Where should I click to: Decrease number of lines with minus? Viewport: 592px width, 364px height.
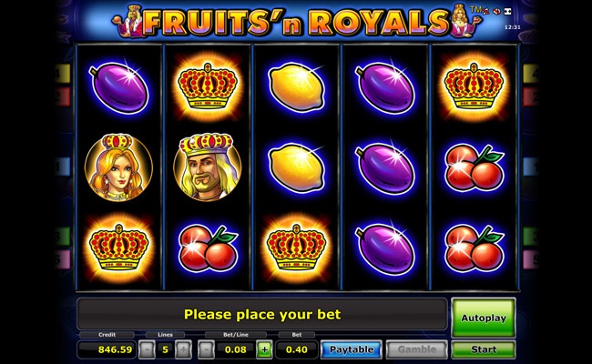(x=147, y=349)
